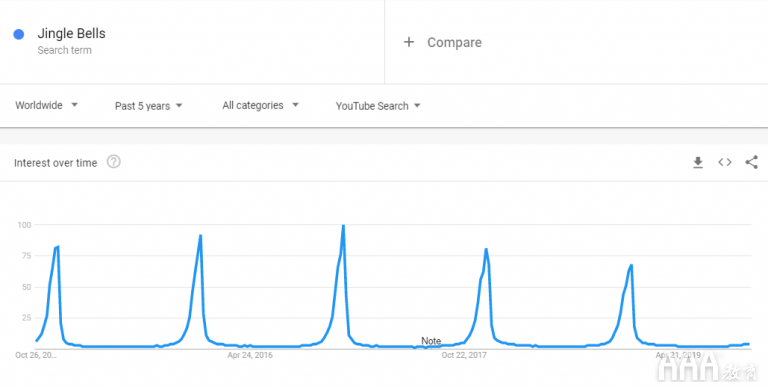Select the last peak near 2019
The height and width of the screenshot is (387, 768).
tap(631, 266)
